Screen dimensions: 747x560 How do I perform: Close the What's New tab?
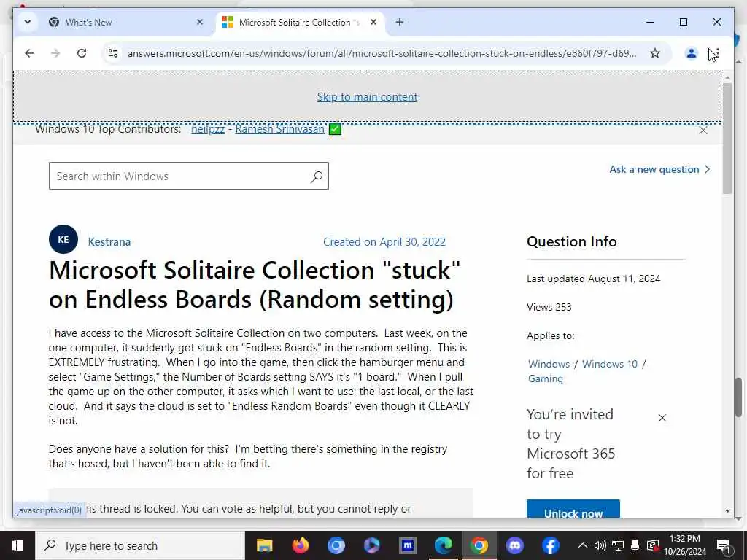pyautogui.click(x=200, y=22)
